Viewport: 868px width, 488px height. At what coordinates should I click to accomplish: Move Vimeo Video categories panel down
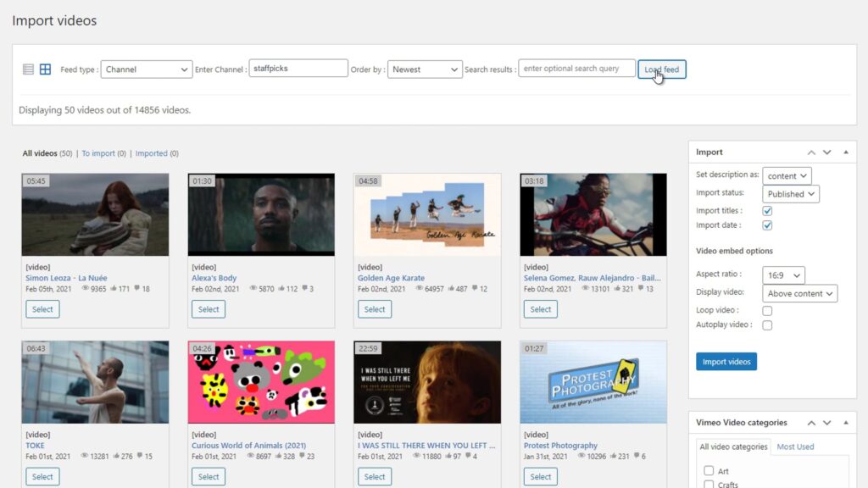[827, 422]
